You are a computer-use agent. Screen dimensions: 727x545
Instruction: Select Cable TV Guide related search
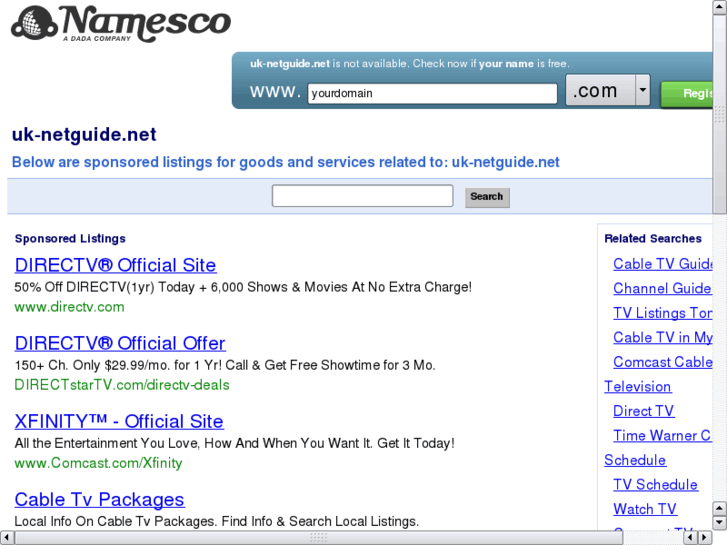tap(663, 264)
